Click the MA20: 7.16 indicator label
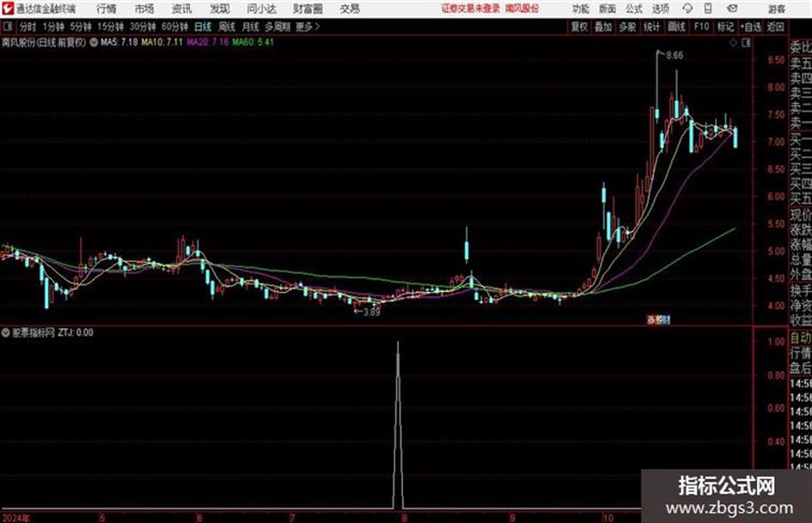 208,42
